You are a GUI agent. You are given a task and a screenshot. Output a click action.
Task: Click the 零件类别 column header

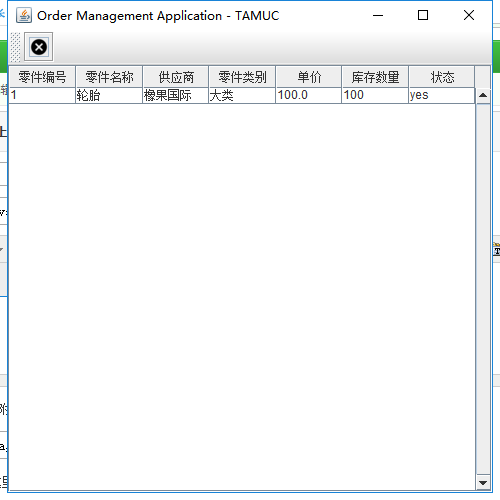point(242,77)
